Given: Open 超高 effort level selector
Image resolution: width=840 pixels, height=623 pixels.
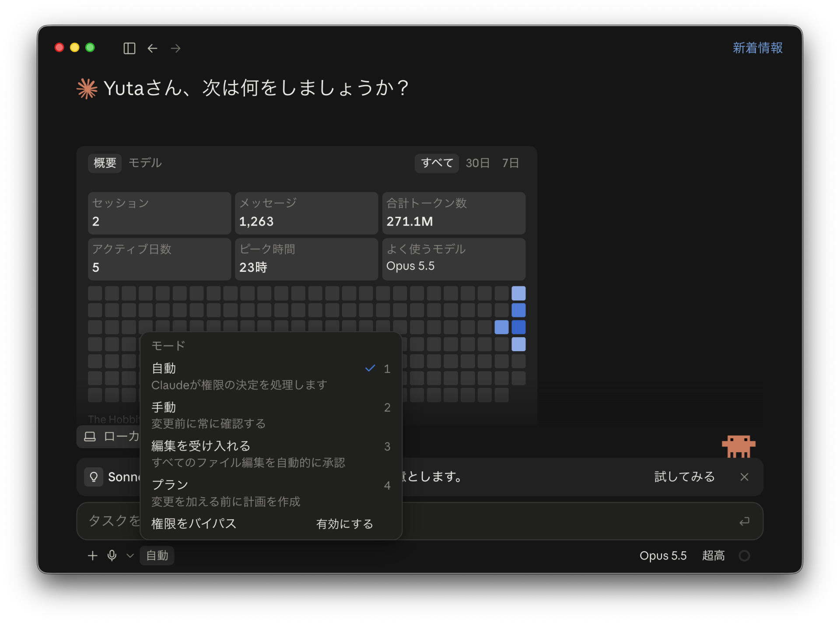Looking at the screenshot, I should click(x=713, y=556).
